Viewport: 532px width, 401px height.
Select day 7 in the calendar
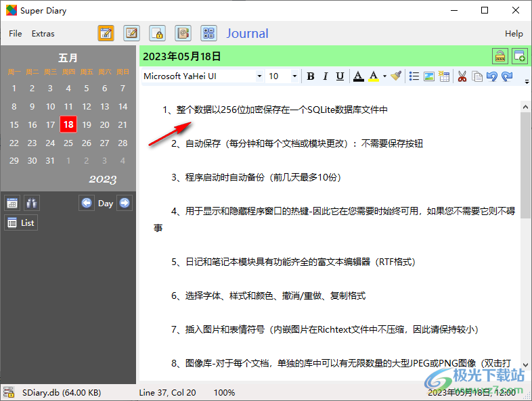(x=123, y=89)
